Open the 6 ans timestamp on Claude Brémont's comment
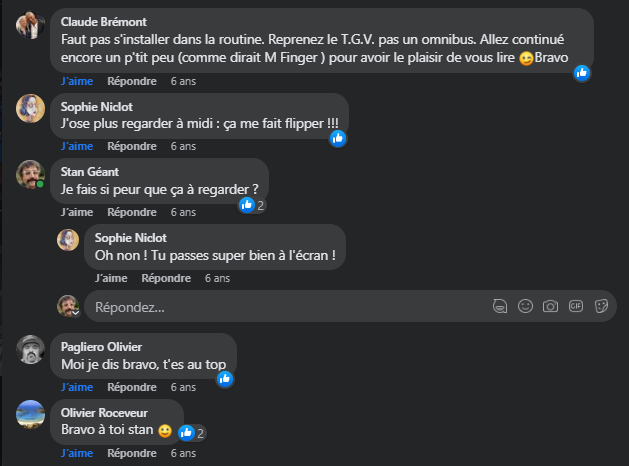 (x=183, y=80)
